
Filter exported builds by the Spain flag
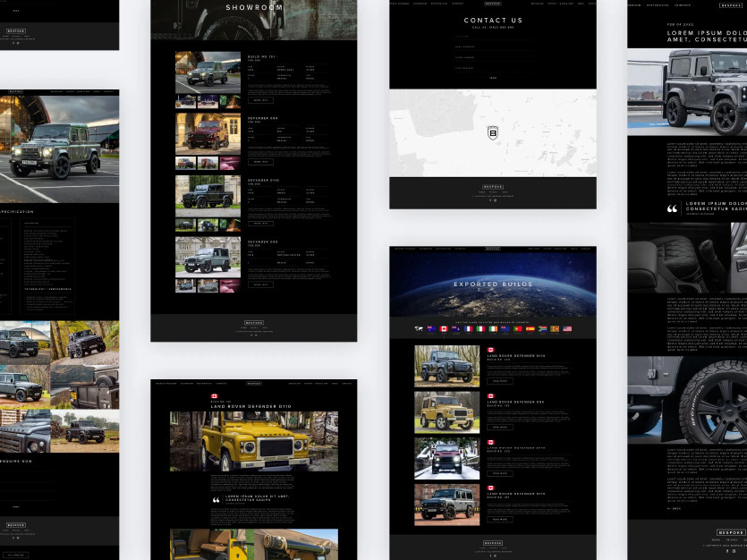[x=531, y=328]
